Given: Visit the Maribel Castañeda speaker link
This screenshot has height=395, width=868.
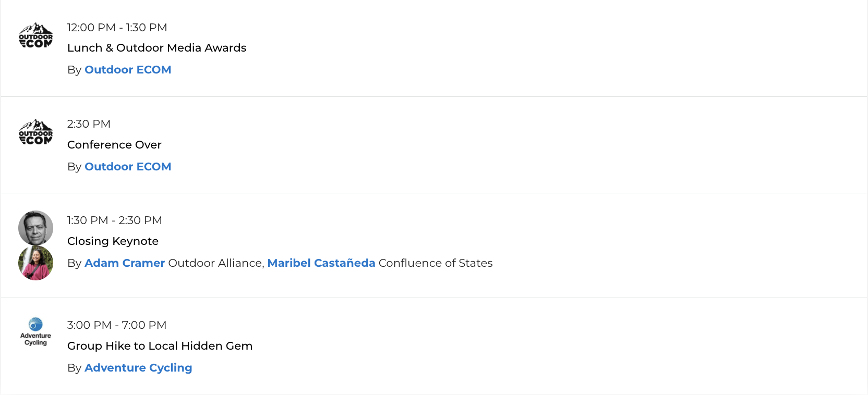Looking at the screenshot, I should [321, 263].
